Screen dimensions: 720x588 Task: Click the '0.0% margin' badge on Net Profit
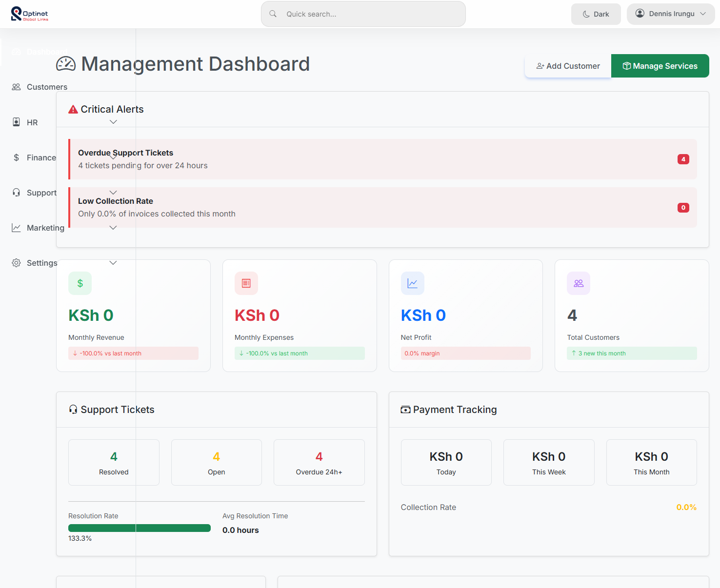tap(466, 353)
